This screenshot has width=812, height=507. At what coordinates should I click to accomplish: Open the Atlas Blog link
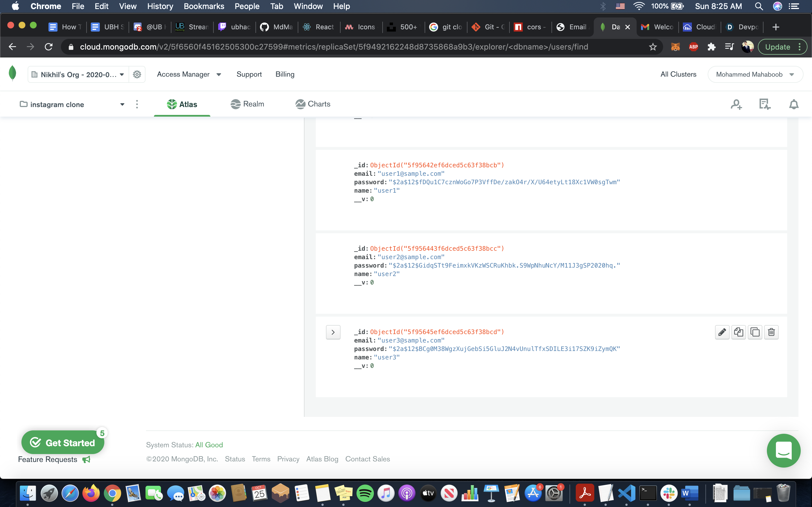[x=322, y=459]
